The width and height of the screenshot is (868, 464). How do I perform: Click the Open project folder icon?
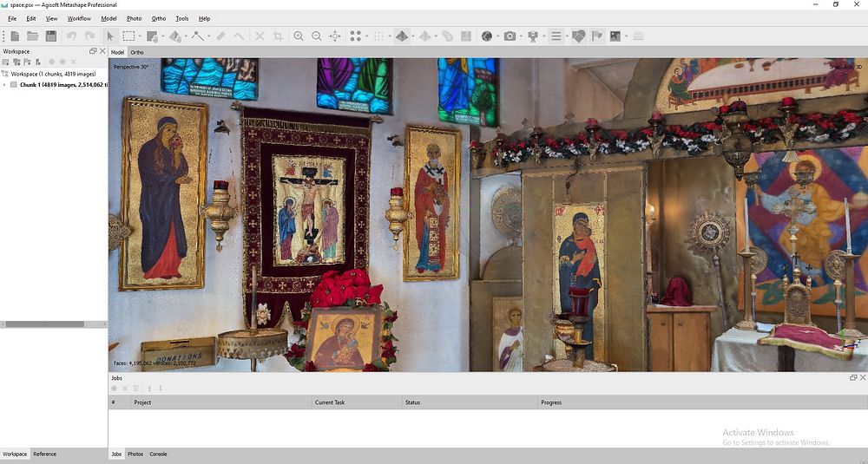point(32,36)
